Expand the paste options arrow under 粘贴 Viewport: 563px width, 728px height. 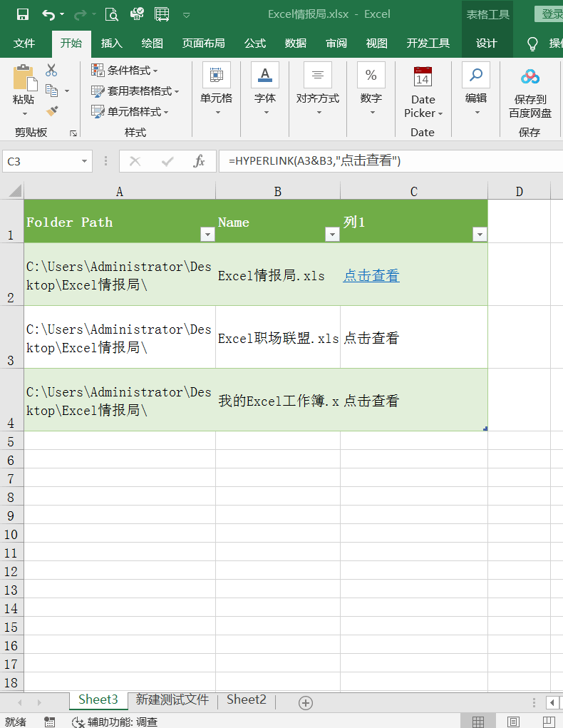[x=24, y=113]
